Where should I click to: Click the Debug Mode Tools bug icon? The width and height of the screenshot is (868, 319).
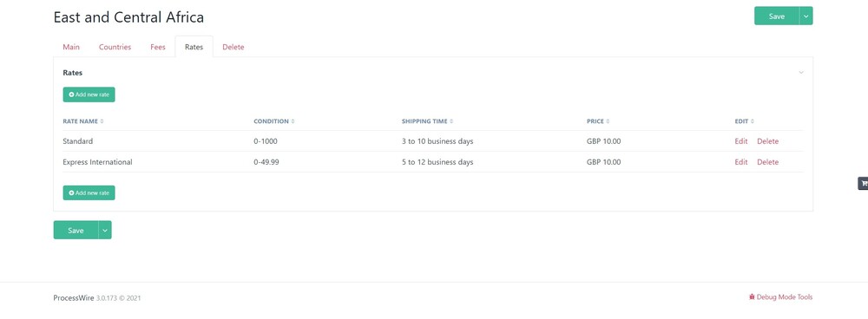tap(752, 296)
